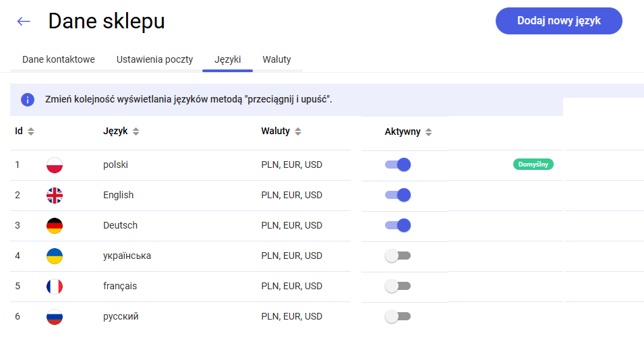Viewport: 644px width, 356px height.
Task: Click Id number 1 cell
Action: (18, 165)
